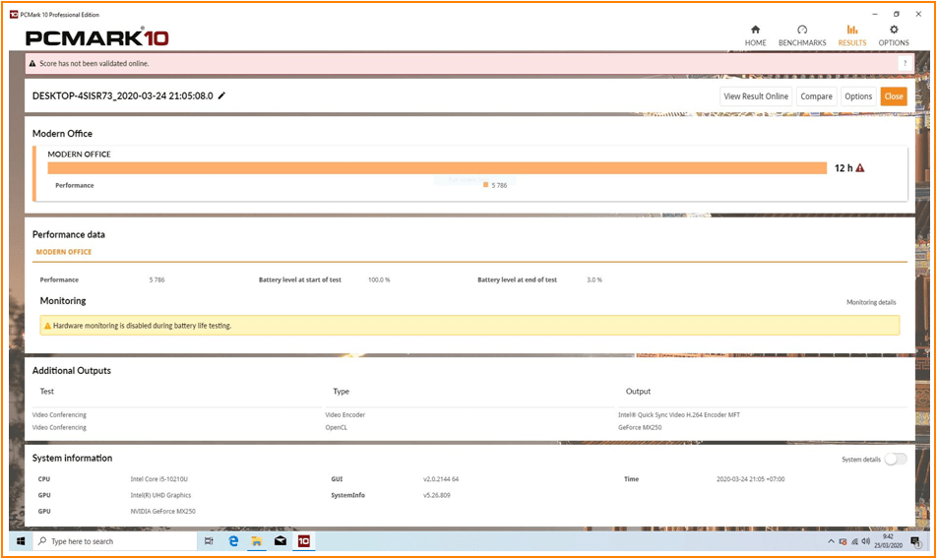Click the Windows search box

[x=115, y=541]
